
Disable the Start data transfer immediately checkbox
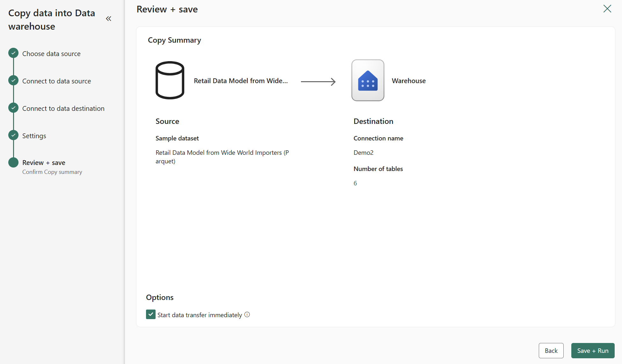pos(150,314)
